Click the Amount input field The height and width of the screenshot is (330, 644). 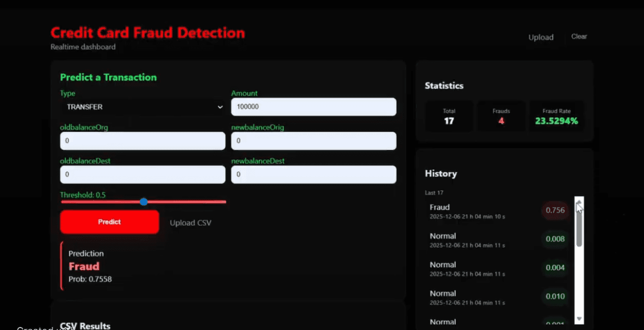pos(313,107)
